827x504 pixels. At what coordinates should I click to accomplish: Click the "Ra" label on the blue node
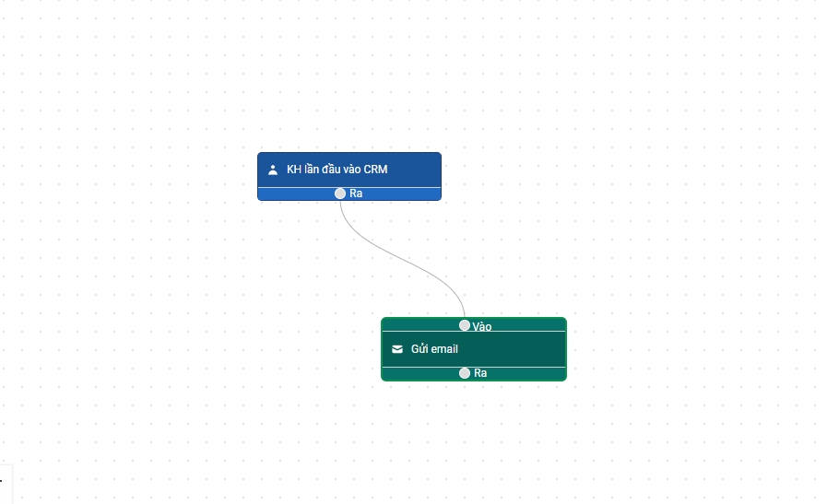(356, 193)
